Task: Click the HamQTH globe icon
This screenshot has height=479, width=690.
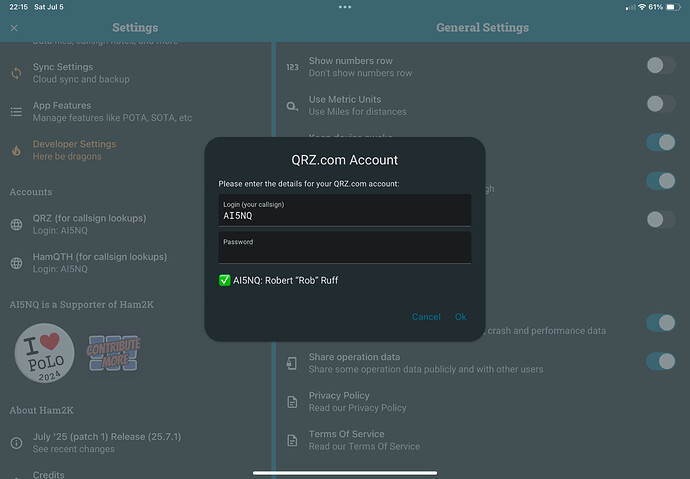Action: 16,263
